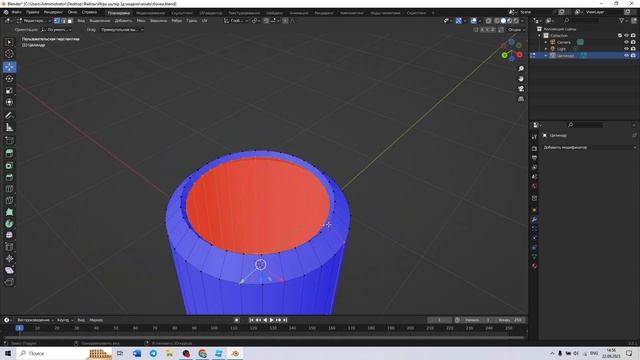Enable edge select mode
Image resolution: width=640 pixels, height=360 pixels.
click(63, 20)
